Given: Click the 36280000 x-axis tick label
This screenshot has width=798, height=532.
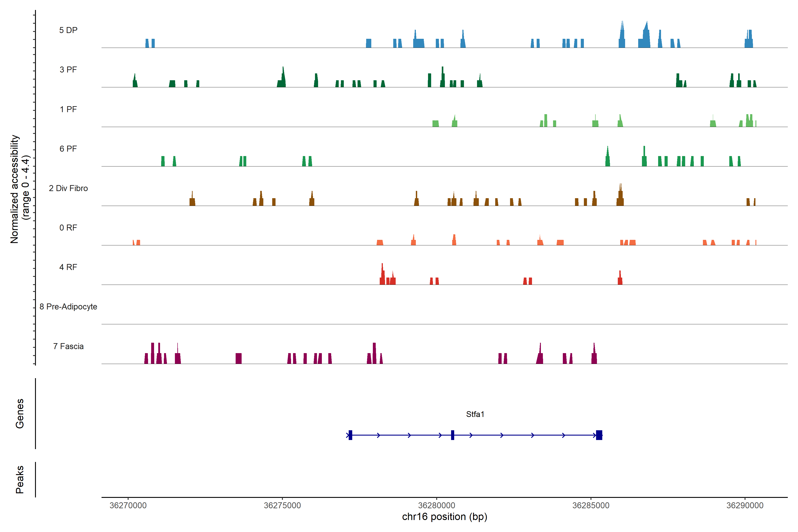Looking at the screenshot, I should pyautogui.click(x=437, y=505).
